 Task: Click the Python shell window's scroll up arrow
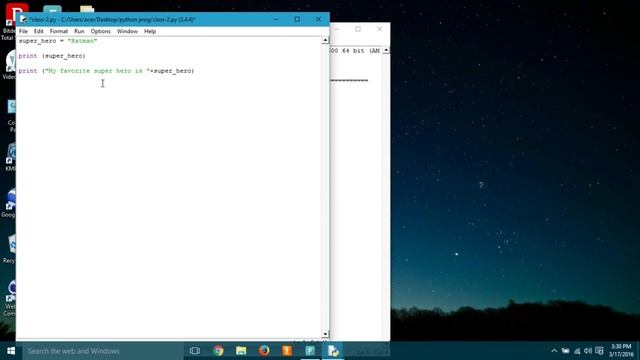click(x=386, y=51)
